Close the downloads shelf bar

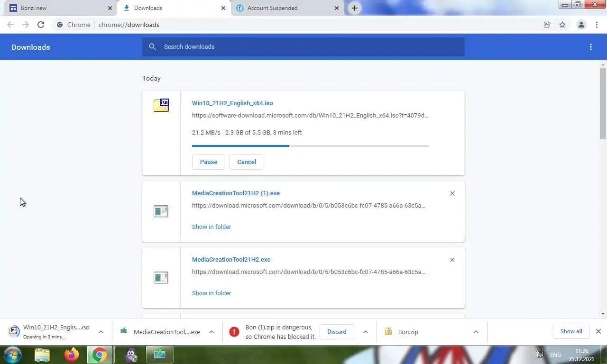598,331
